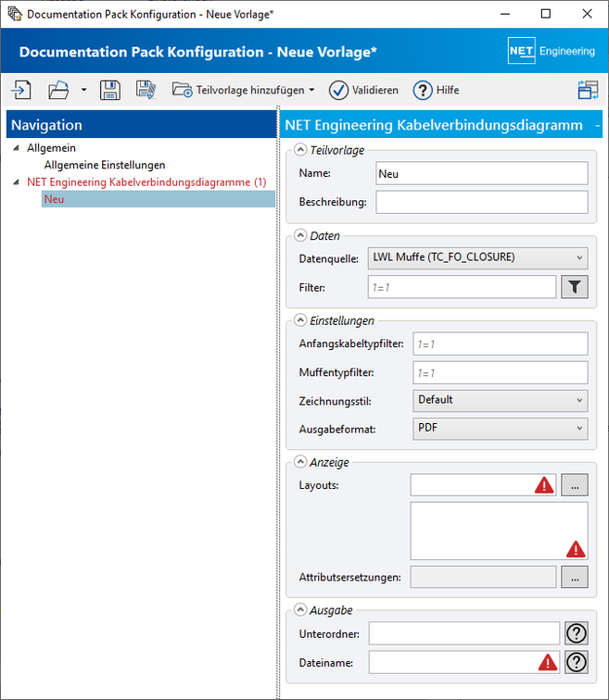Collapse the Anzeige section
The width and height of the screenshot is (609, 700).
tap(301, 462)
